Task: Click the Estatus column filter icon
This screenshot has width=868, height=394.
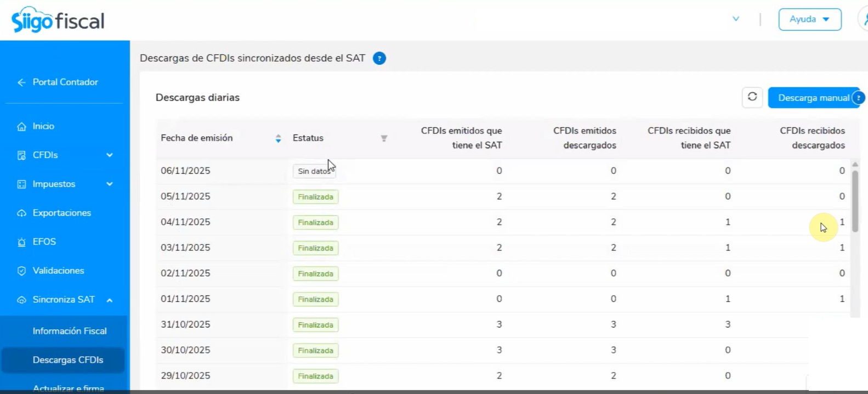Action: pyautogui.click(x=384, y=138)
